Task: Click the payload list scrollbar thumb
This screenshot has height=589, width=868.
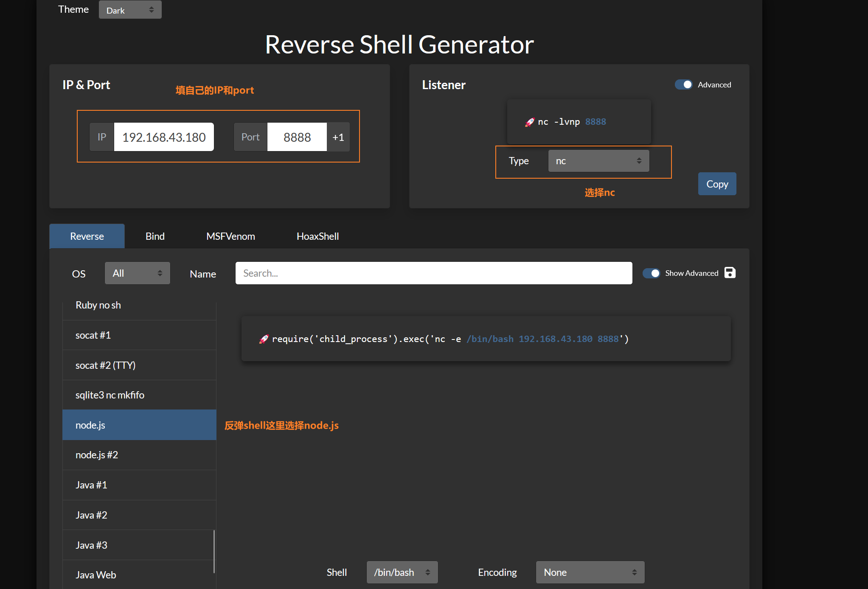Action: pyautogui.click(x=214, y=551)
